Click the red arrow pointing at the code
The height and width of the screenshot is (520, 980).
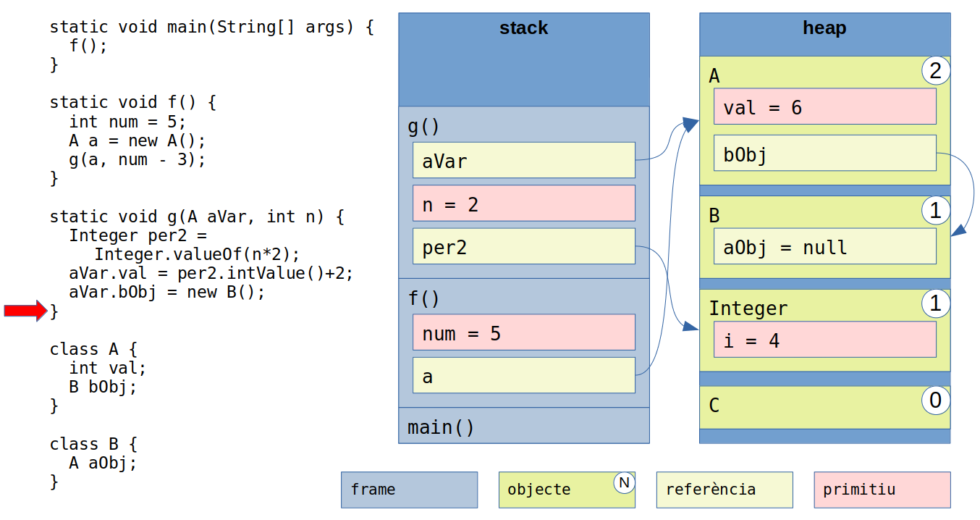point(25,311)
